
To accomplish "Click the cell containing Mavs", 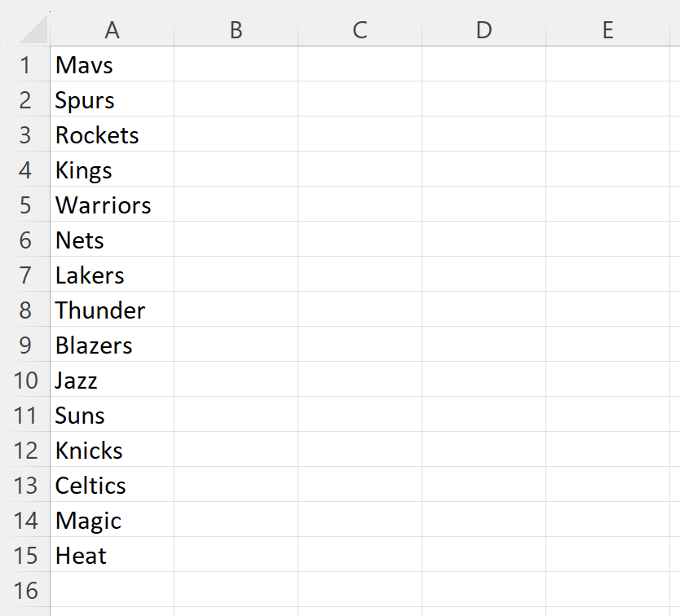I will pos(113,64).
